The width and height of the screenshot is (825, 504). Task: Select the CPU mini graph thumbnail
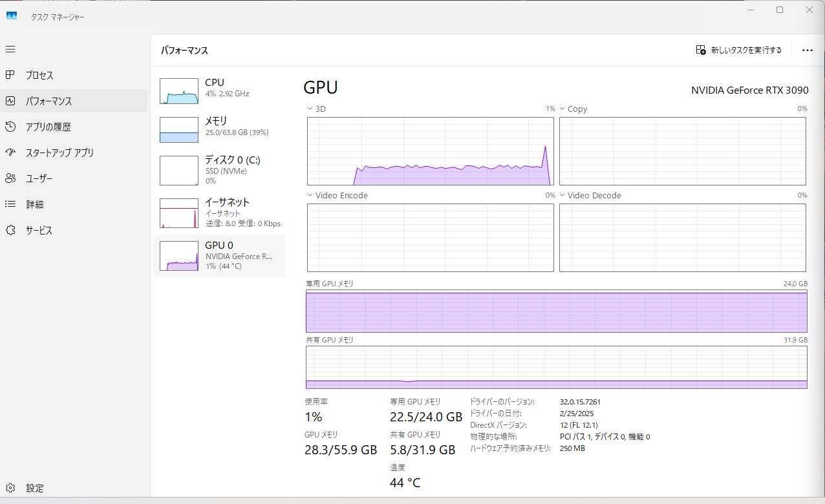(179, 91)
